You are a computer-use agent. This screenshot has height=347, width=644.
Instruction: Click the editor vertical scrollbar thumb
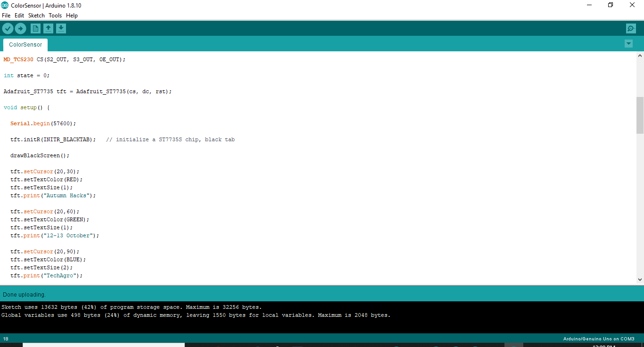click(640, 115)
